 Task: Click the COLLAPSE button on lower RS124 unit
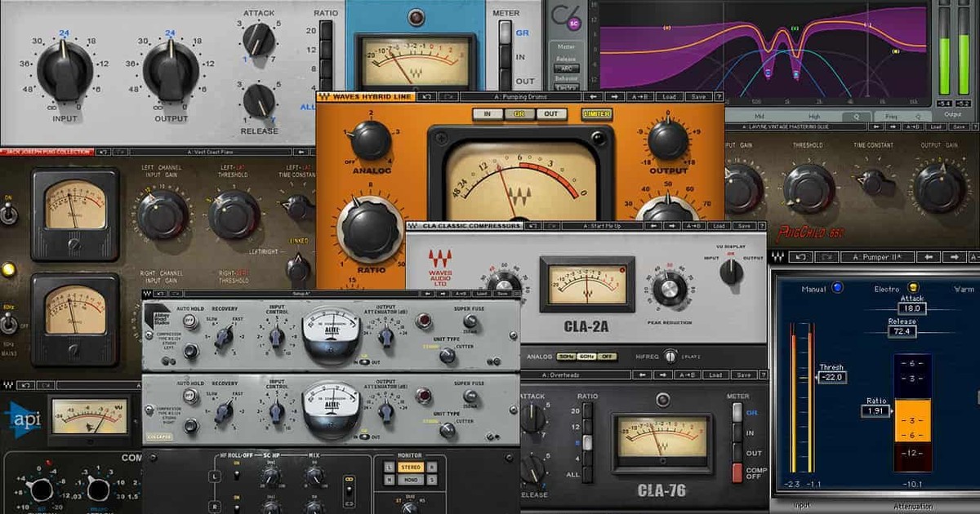[159, 436]
